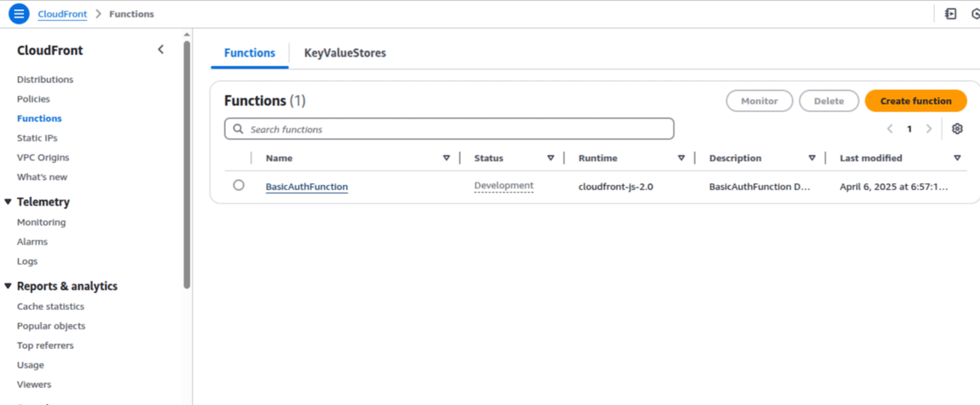Collapse the CloudFront sidebar with arrow icon
The width and height of the screenshot is (980, 405).
pos(161,50)
